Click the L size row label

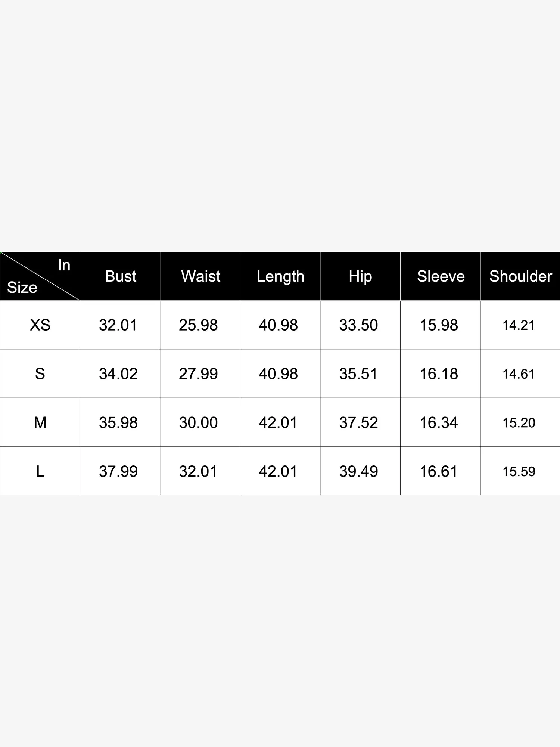tap(40, 471)
